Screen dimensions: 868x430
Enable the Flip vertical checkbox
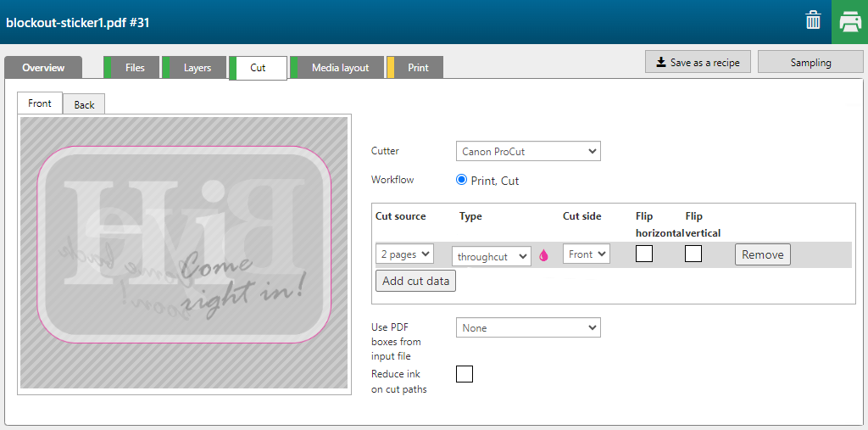(693, 254)
